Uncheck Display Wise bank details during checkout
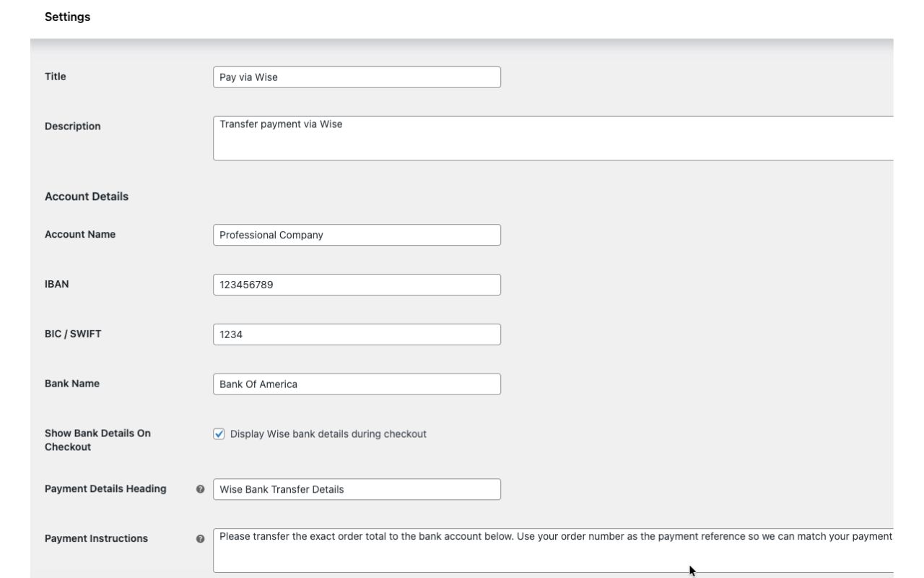 [219, 434]
